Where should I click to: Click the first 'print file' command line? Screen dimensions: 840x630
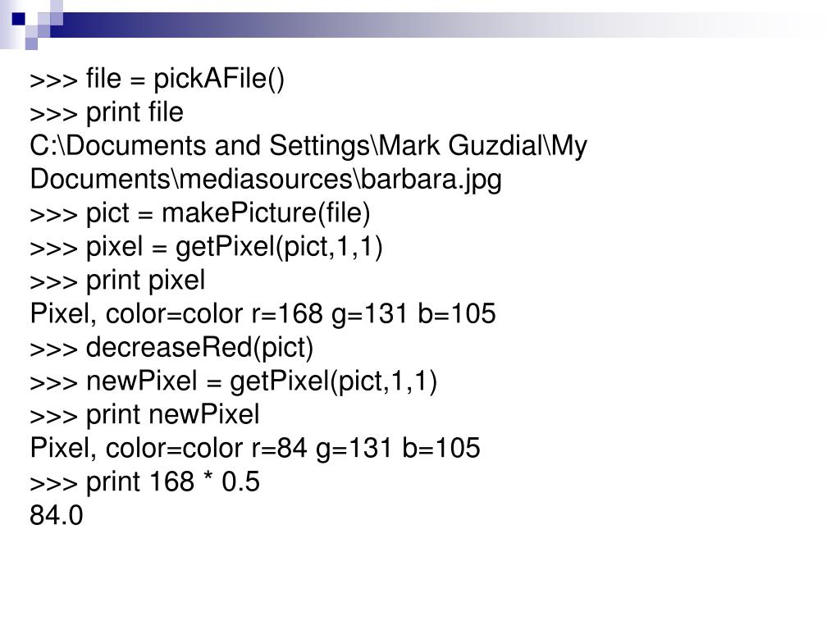point(135,112)
